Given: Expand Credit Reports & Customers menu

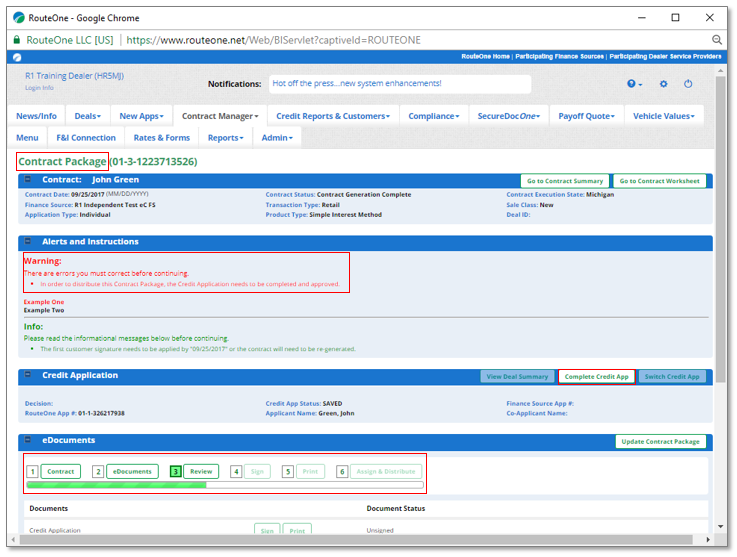Looking at the screenshot, I should [333, 116].
